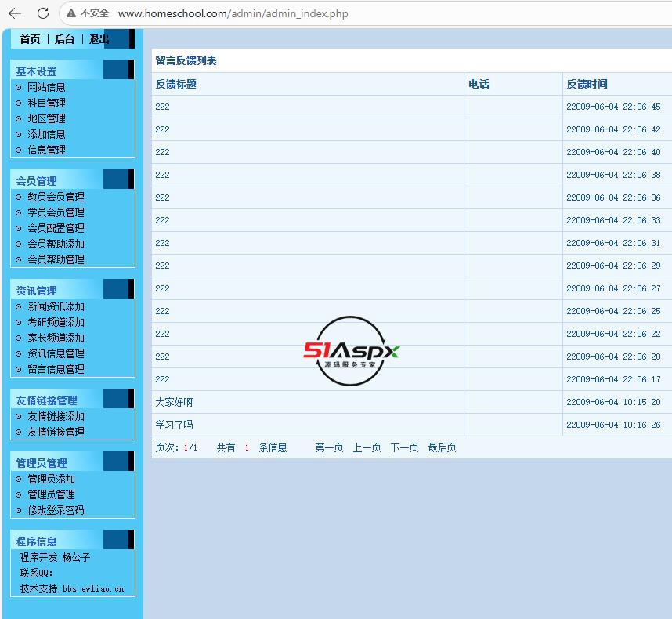Click timestamp 22009-06-04 10:15:20

[x=613, y=402]
